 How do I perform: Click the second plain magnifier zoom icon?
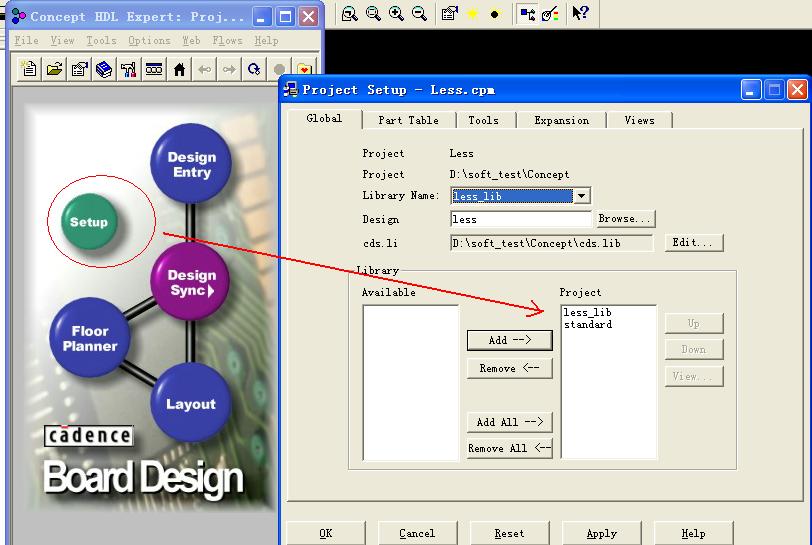pyautogui.click(x=373, y=13)
